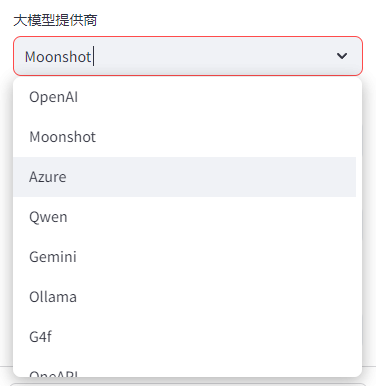Click the Moonshot text in the search box
This screenshot has width=376, height=386.
(58, 57)
